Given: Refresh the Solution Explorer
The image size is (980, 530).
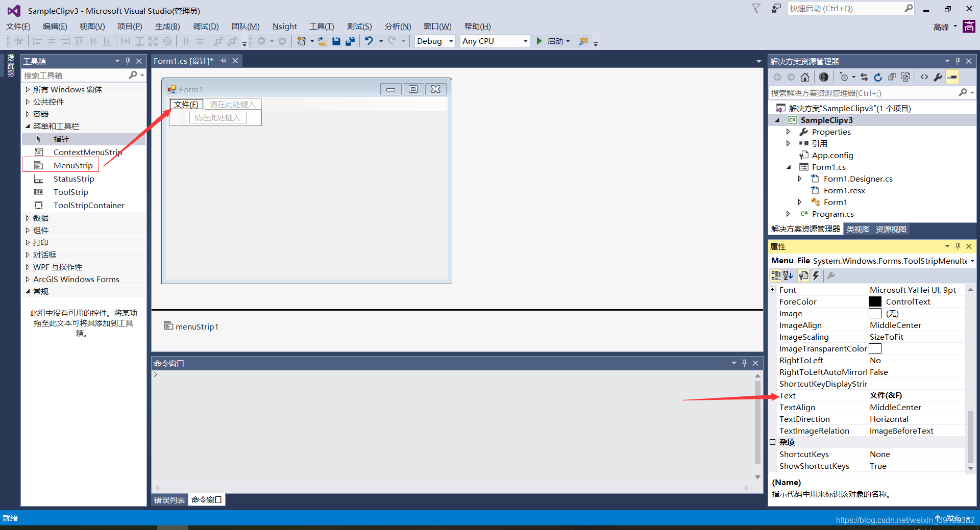Looking at the screenshot, I should coord(878,77).
